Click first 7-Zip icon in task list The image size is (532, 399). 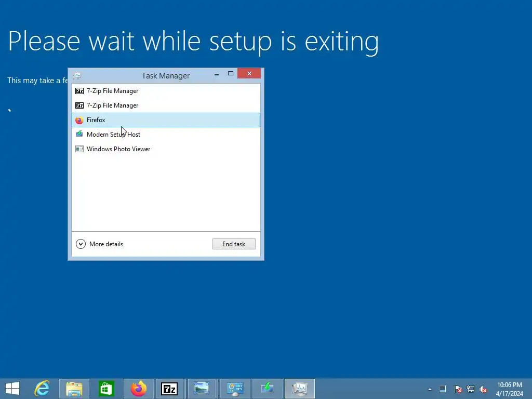(x=79, y=91)
